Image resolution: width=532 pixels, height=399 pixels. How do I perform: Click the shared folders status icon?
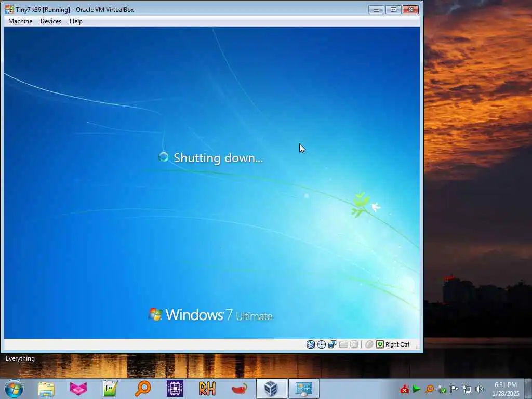click(x=343, y=344)
